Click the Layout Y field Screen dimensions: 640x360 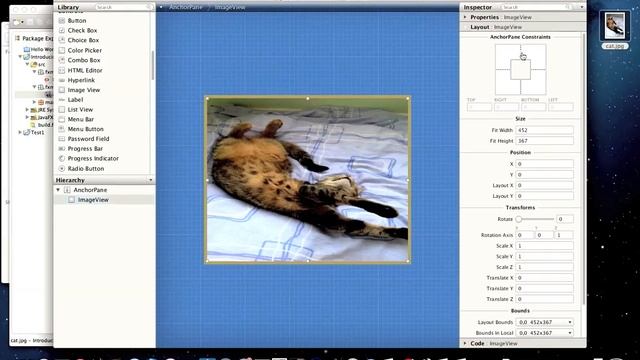[544, 196]
